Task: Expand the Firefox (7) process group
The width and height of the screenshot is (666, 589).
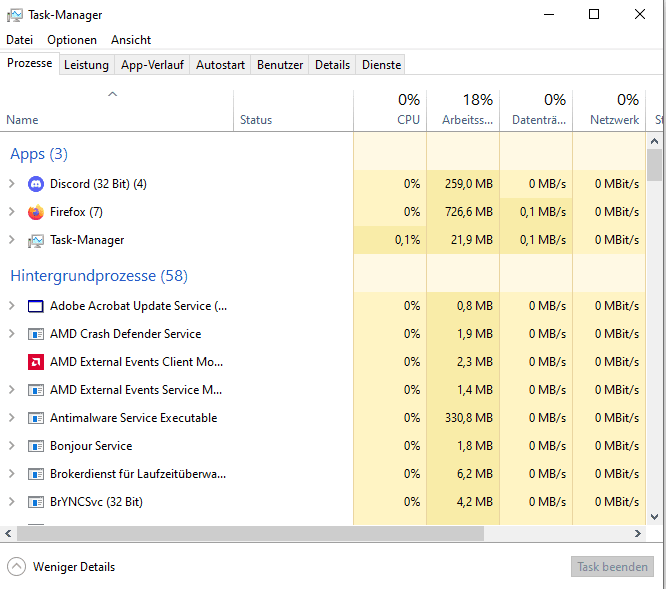Action: (11, 212)
